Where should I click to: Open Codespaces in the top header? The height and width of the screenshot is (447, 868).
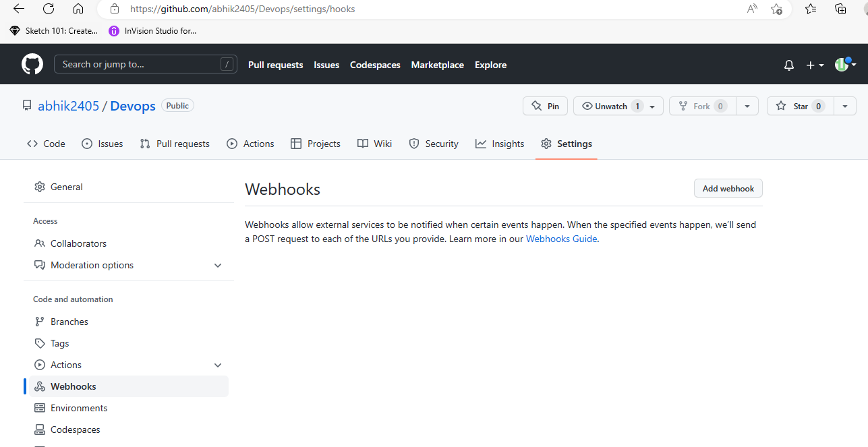pos(375,65)
